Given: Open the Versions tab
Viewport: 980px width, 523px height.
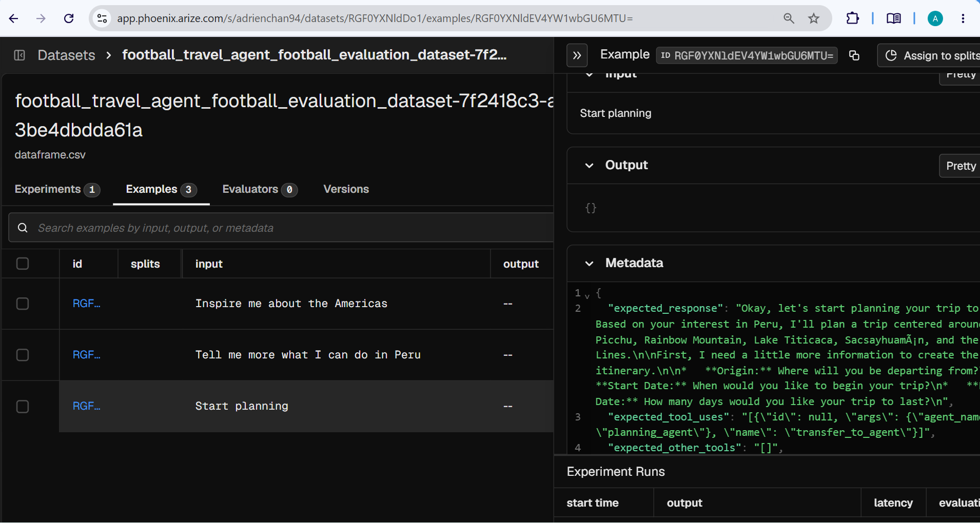Looking at the screenshot, I should point(346,189).
